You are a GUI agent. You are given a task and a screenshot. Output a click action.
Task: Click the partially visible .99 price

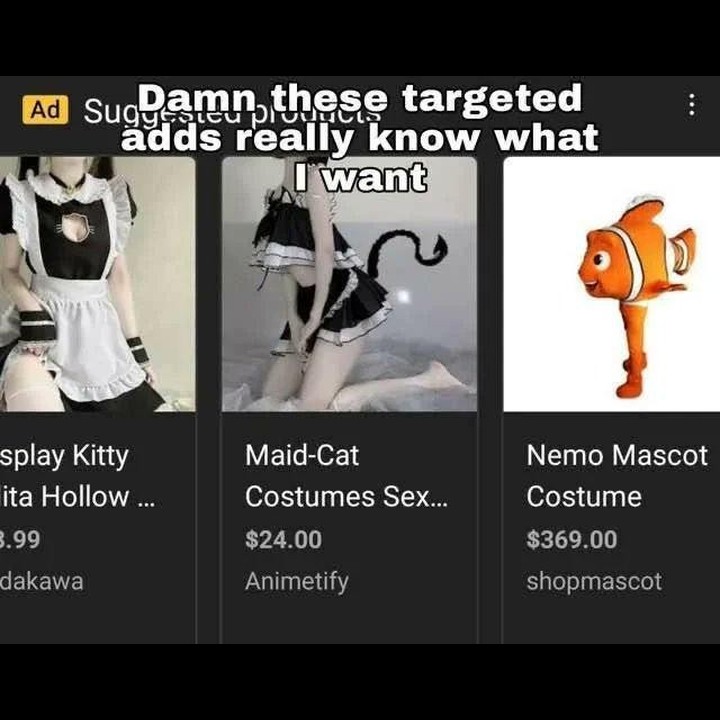(x=20, y=540)
